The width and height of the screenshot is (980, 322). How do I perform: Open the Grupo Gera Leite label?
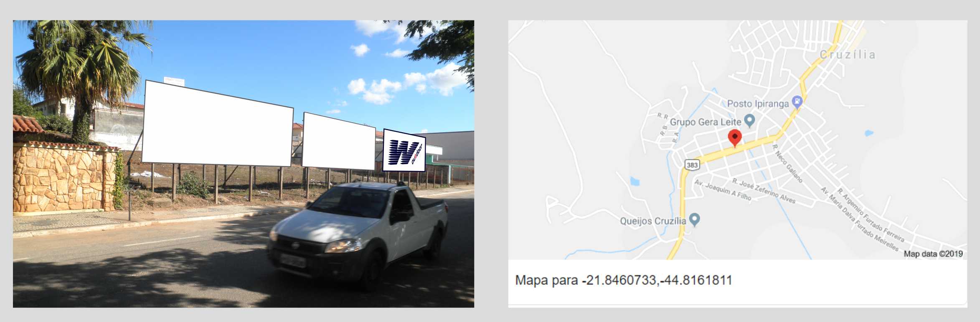point(706,122)
